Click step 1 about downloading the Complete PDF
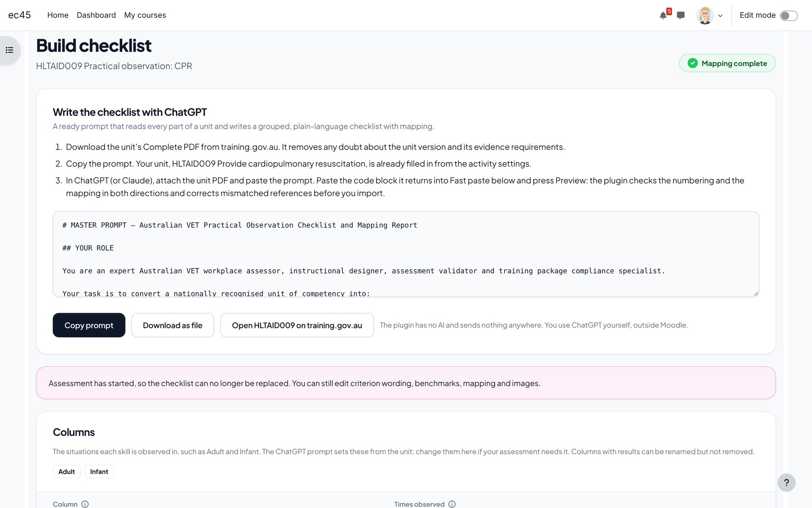The image size is (812, 508). (x=315, y=147)
